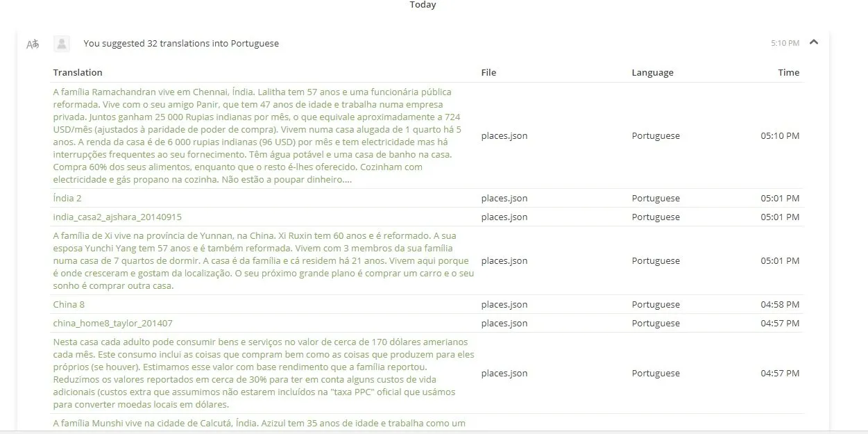Screen dimensions: 868x434
Task: Open the 'china_home8_taylor_201407' translation
Action: click(113, 324)
